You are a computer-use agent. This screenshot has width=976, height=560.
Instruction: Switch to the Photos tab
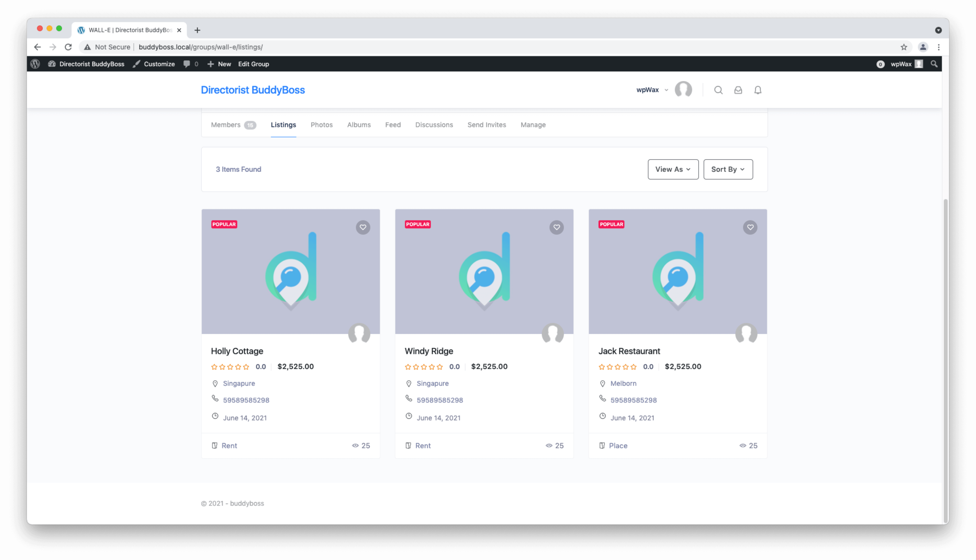pos(321,125)
